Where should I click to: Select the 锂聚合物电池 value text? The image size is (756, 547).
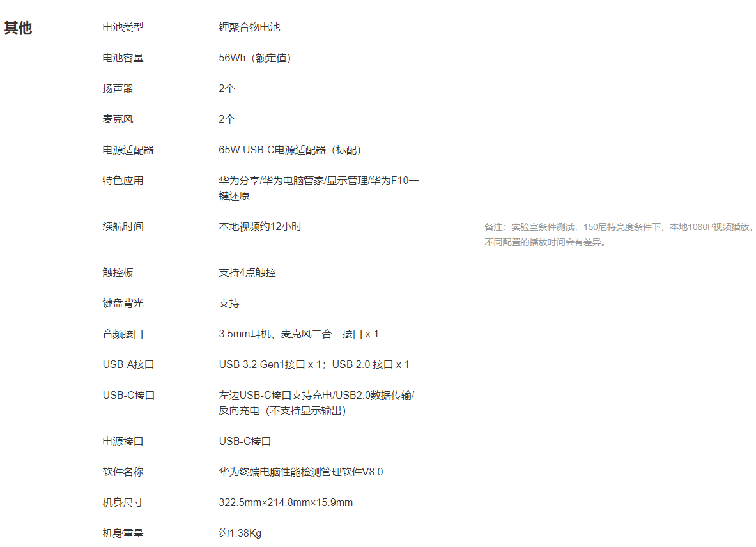(x=249, y=27)
